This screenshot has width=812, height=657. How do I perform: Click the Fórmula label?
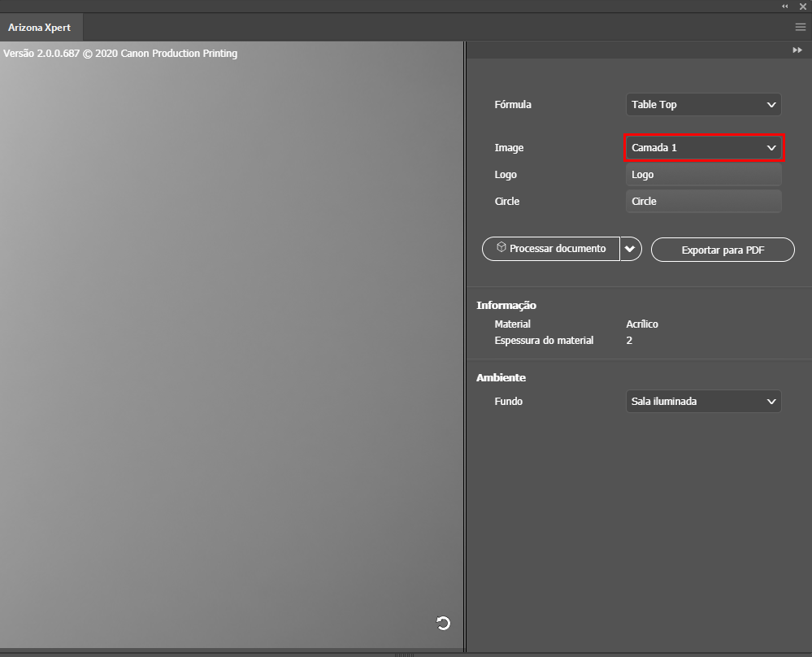click(x=513, y=105)
